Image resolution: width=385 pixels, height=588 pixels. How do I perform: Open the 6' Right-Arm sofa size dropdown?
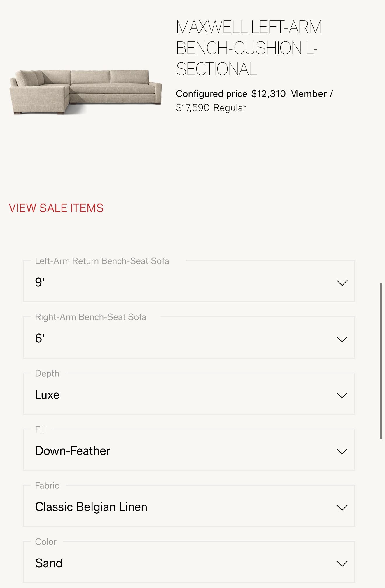click(x=188, y=338)
